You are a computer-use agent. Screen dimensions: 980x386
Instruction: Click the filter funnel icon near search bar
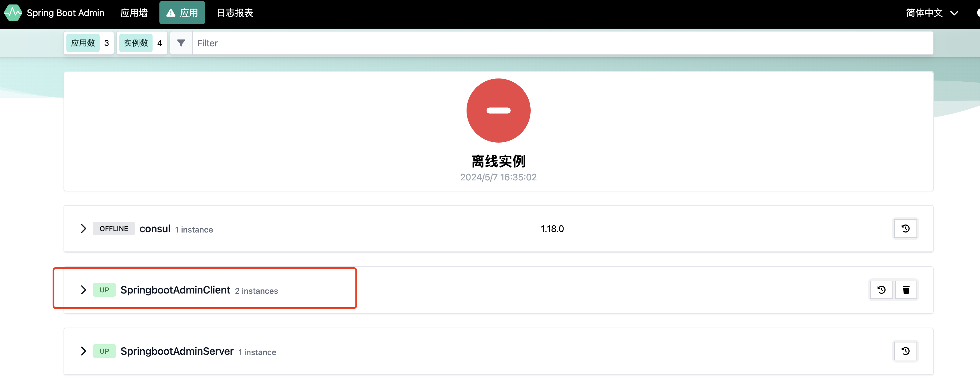181,43
